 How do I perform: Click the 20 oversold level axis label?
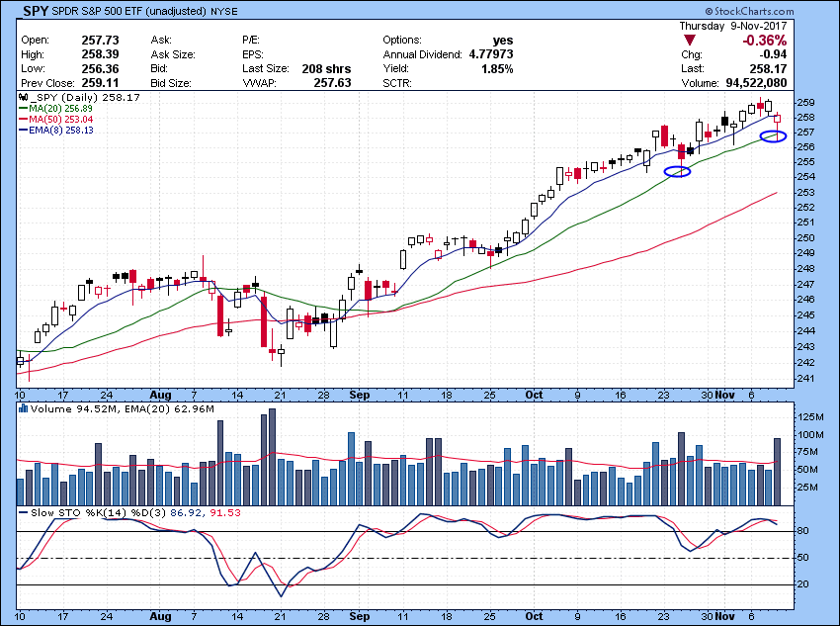(x=803, y=584)
